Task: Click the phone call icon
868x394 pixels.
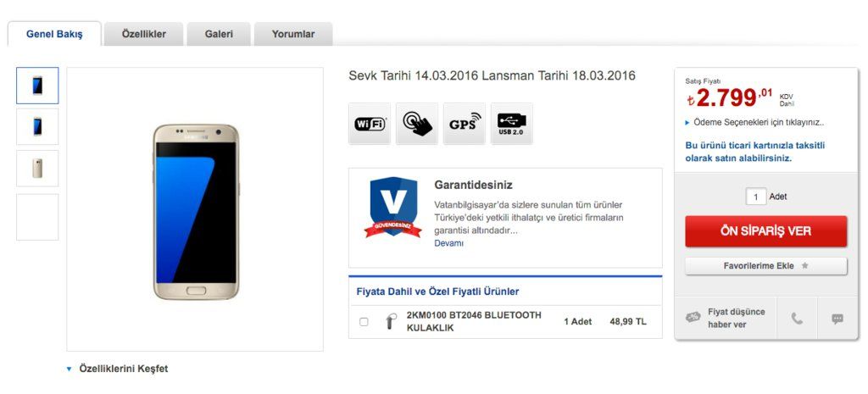Action: 797,319
